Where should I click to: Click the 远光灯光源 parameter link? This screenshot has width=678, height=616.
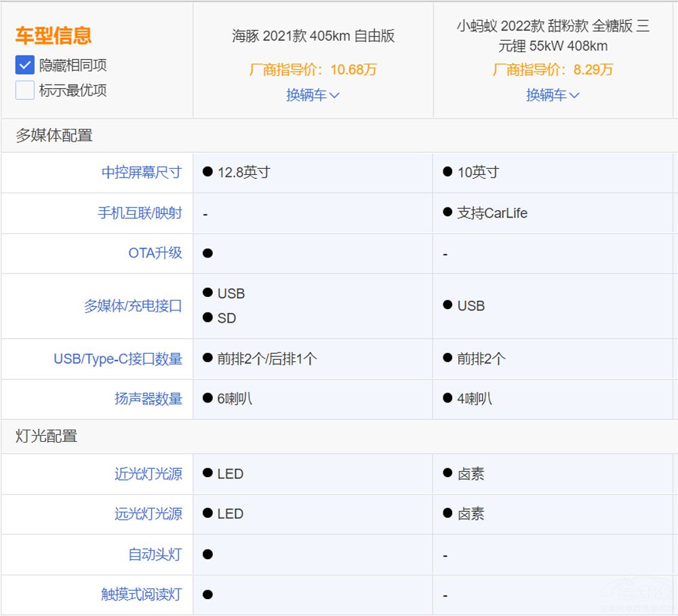(148, 514)
